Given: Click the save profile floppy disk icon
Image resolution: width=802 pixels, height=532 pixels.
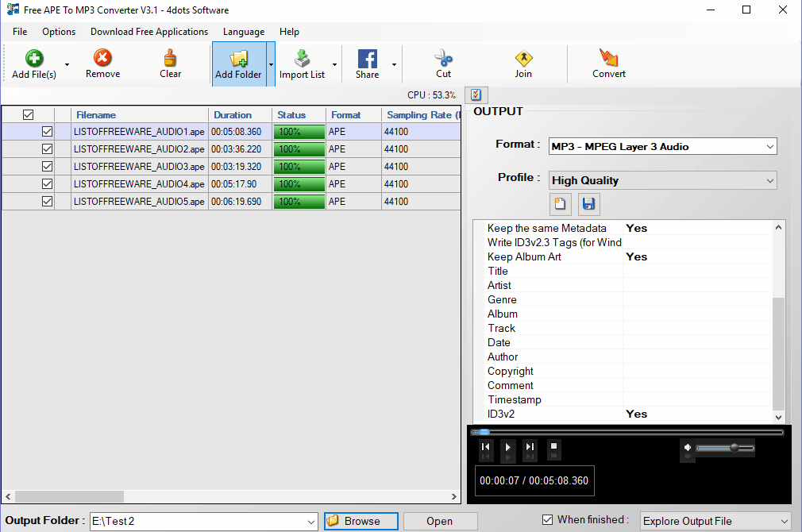Looking at the screenshot, I should click(588, 204).
